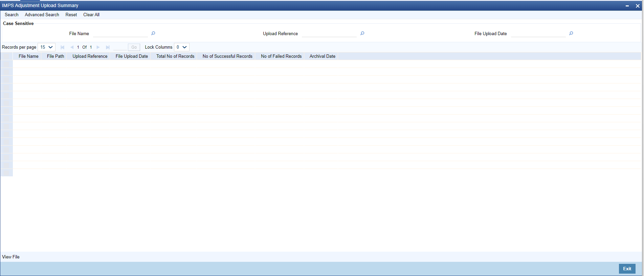Click the Search menu item

point(12,15)
